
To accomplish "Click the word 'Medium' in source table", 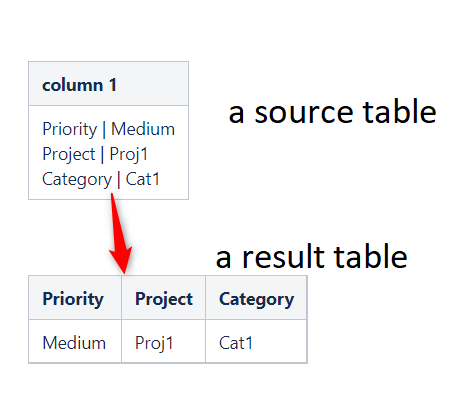I will pyautogui.click(x=143, y=129).
